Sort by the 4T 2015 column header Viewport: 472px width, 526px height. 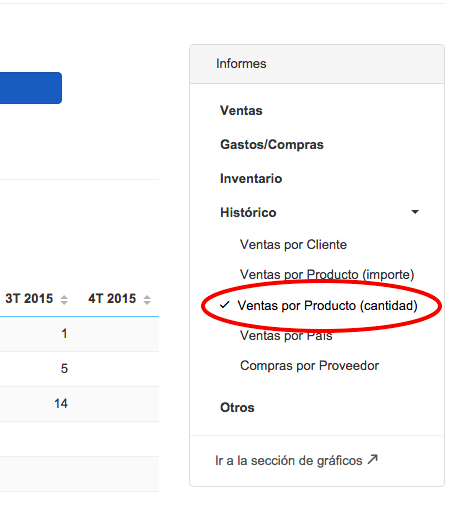pyautogui.click(x=112, y=299)
